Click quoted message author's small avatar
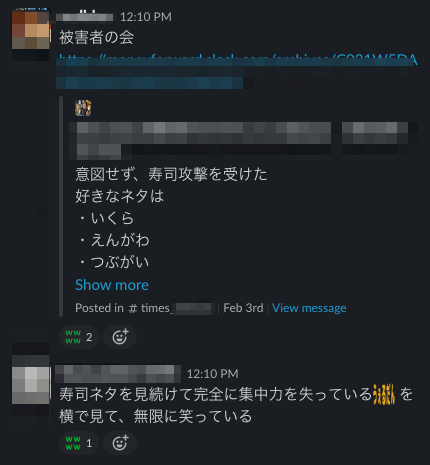The image size is (430, 465). coord(83,108)
